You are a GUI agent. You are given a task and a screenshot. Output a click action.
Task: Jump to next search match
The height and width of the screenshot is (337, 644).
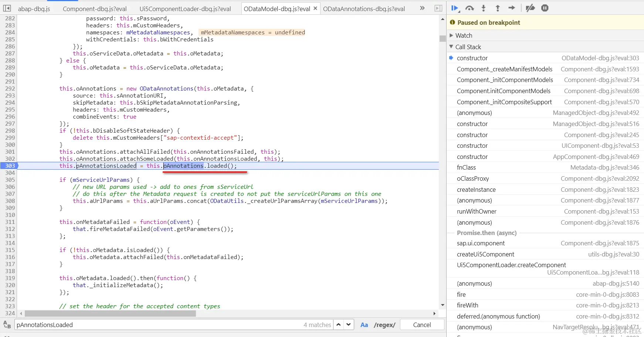348,325
